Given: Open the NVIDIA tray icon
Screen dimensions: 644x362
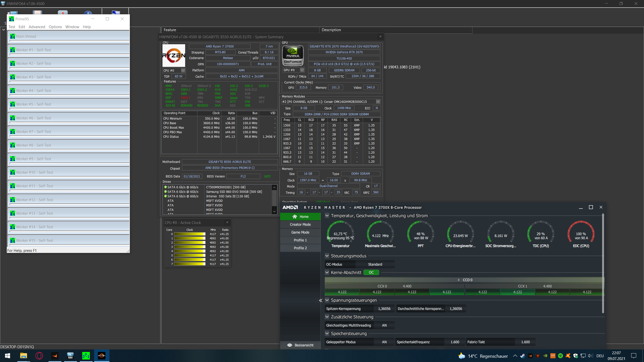Looking at the screenshot, I should point(545,356).
